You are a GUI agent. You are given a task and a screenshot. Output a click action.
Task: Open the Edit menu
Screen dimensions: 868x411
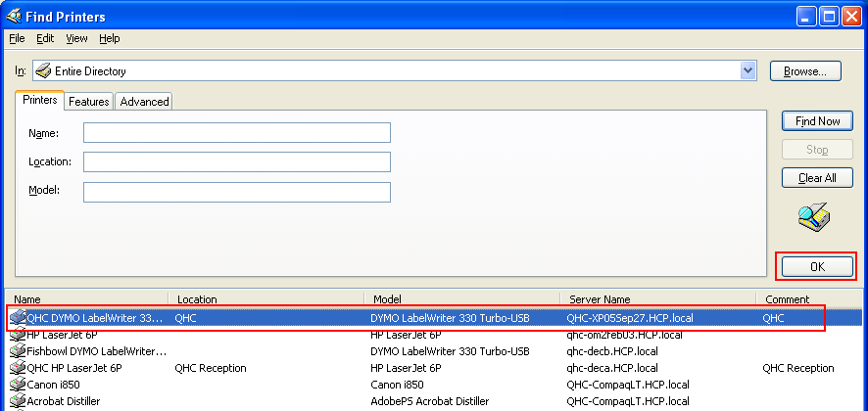coord(45,38)
